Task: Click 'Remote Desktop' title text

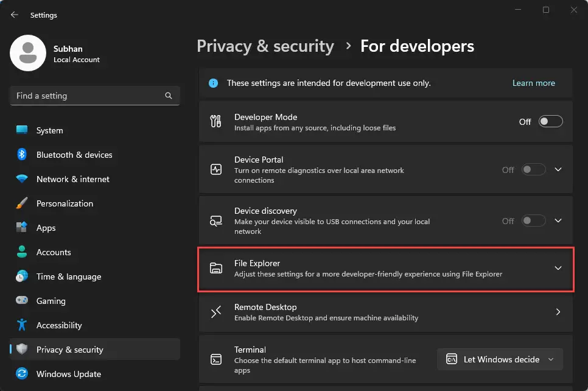Action: [x=265, y=307]
